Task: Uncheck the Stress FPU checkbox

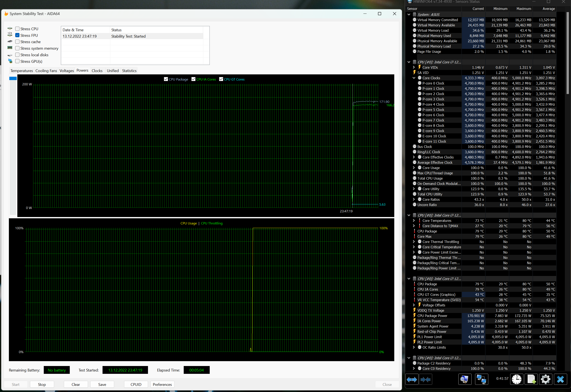Action: tap(18, 35)
